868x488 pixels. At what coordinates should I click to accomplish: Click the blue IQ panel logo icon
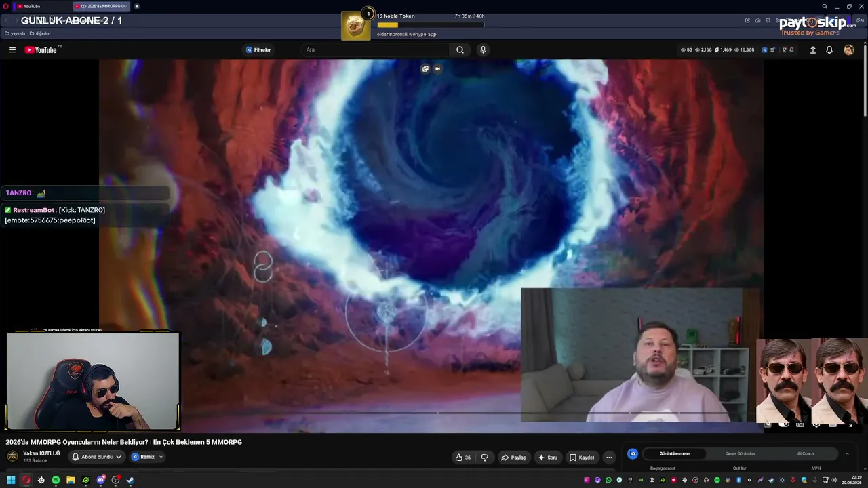(x=633, y=453)
